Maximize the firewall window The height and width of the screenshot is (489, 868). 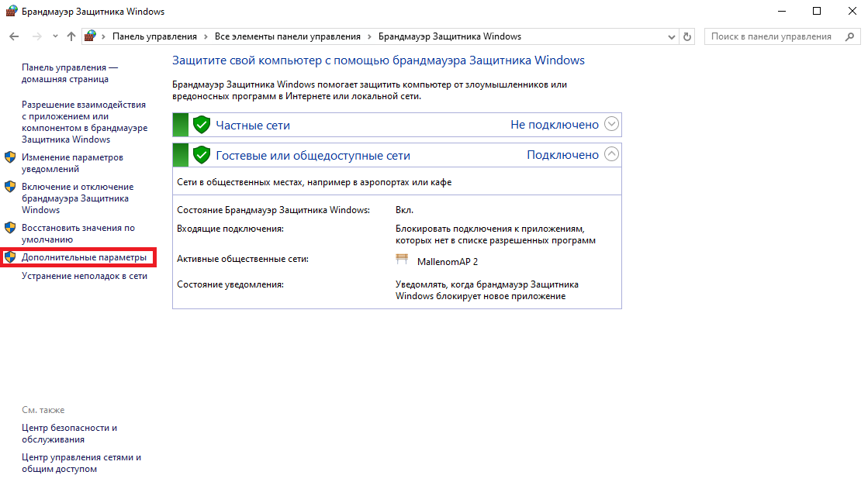tap(817, 11)
